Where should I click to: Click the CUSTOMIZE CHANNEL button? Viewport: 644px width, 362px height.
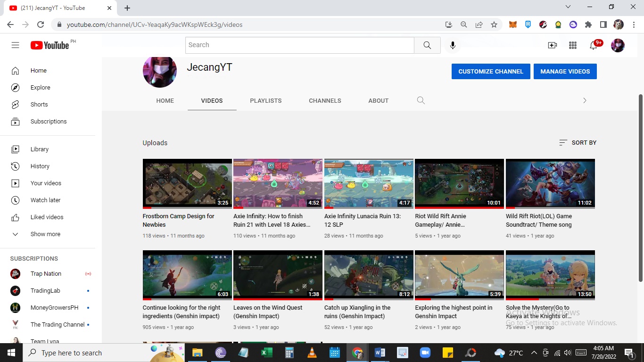click(491, 72)
